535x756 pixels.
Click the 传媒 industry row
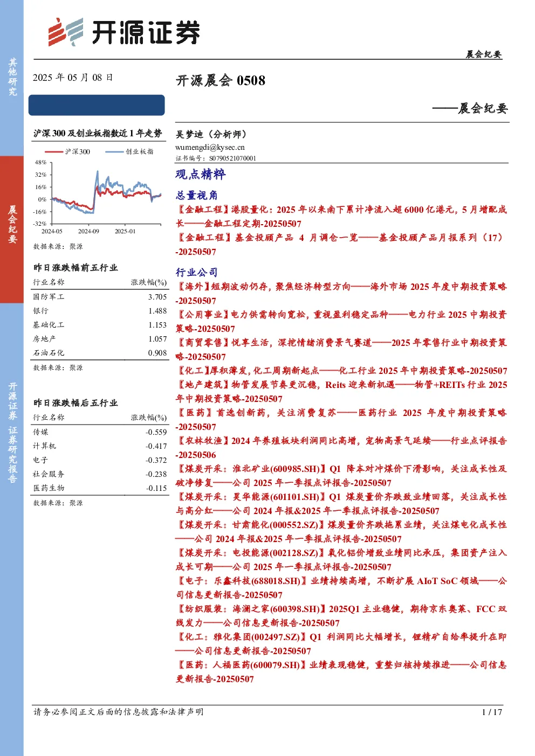pos(100,432)
